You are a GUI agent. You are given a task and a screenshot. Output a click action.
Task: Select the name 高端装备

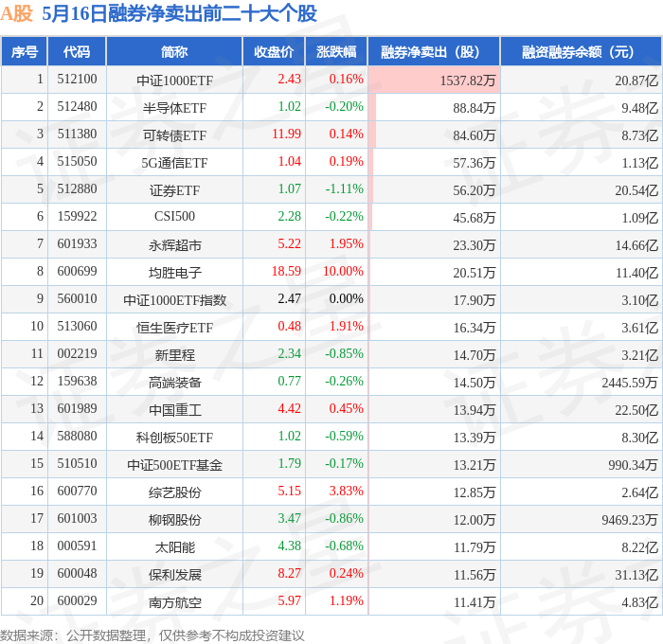click(x=174, y=383)
